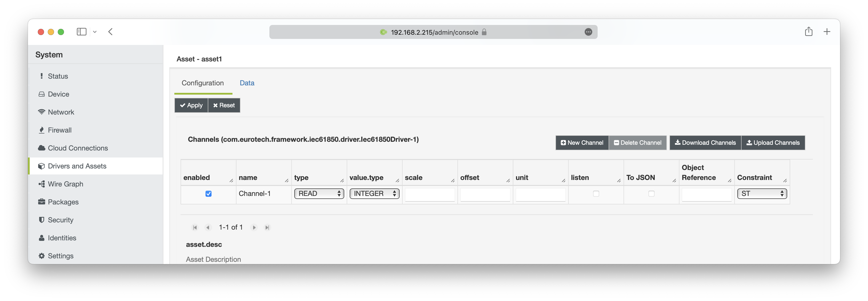This screenshot has height=301, width=868.
Task: Click the Firewall icon in sidebar
Action: (41, 130)
